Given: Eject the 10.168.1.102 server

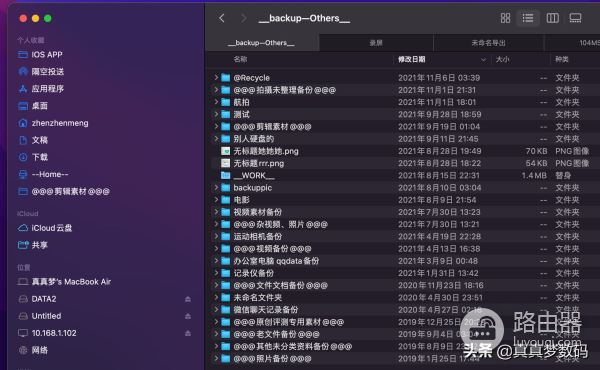Looking at the screenshot, I should tap(188, 333).
